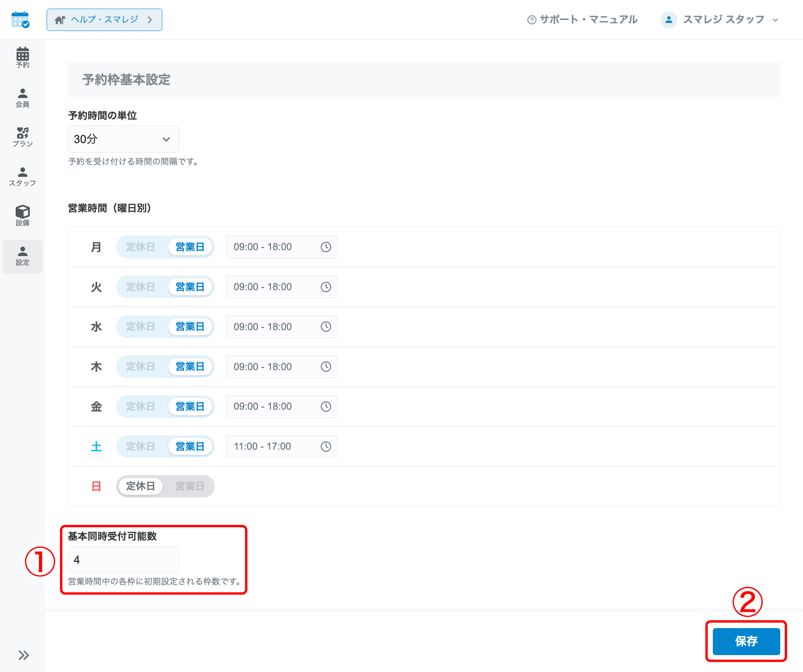Open the ヘルプ・スマレジ store breadcrumb selector

pyautogui.click(x=104, y=20)
